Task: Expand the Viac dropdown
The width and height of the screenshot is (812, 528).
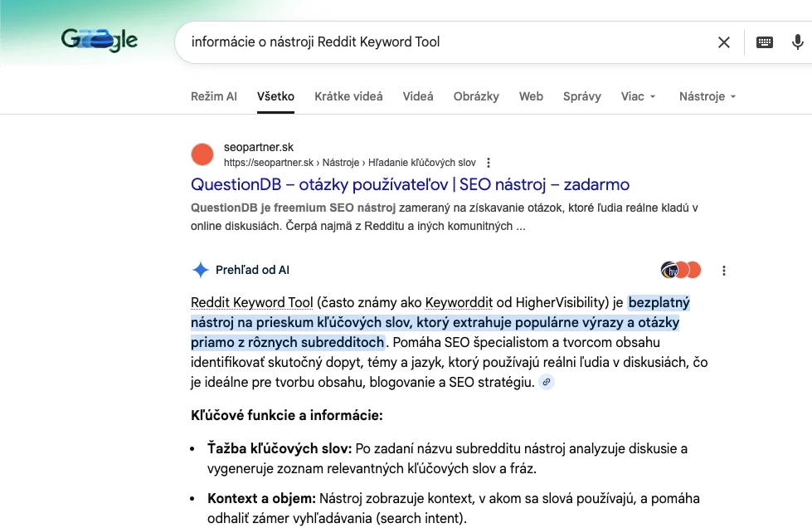Action: 639,96
